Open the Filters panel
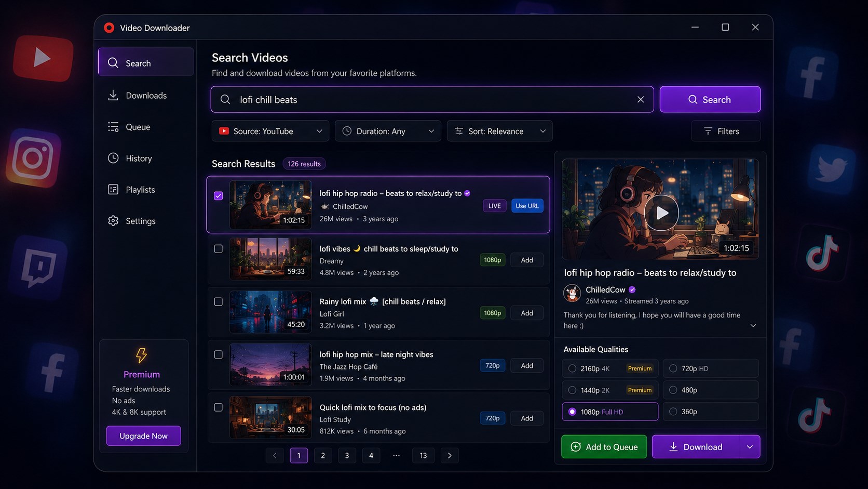 (x=726, y=131)
